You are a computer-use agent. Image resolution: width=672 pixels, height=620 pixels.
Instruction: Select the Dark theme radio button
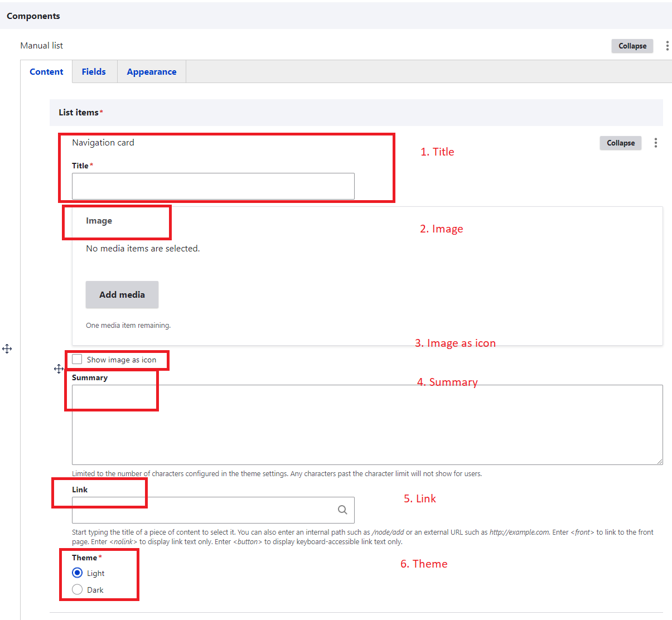click(78, 589)
